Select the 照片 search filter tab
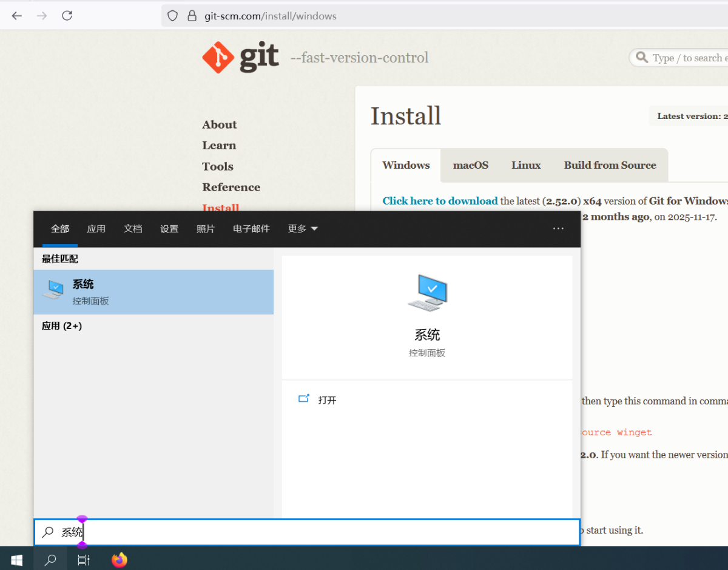The width and height of the screenshot is (728, 570). pos(206,229)
